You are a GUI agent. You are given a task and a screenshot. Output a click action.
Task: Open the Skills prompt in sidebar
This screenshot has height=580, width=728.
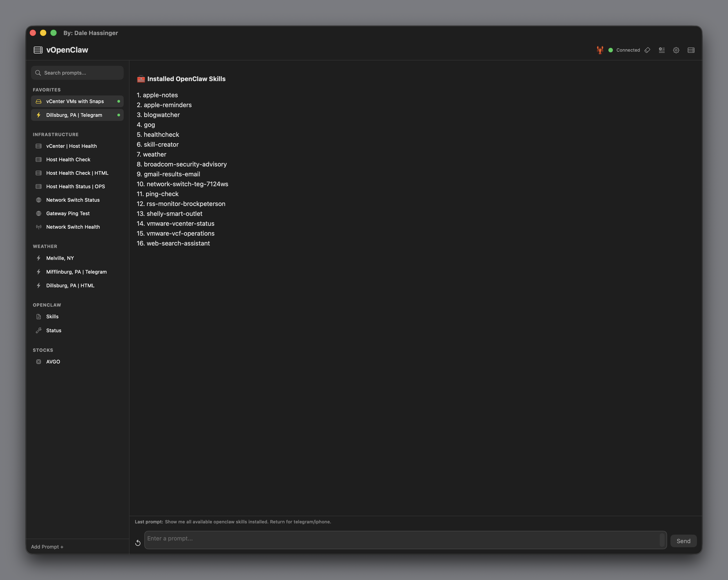pos(52,317)
